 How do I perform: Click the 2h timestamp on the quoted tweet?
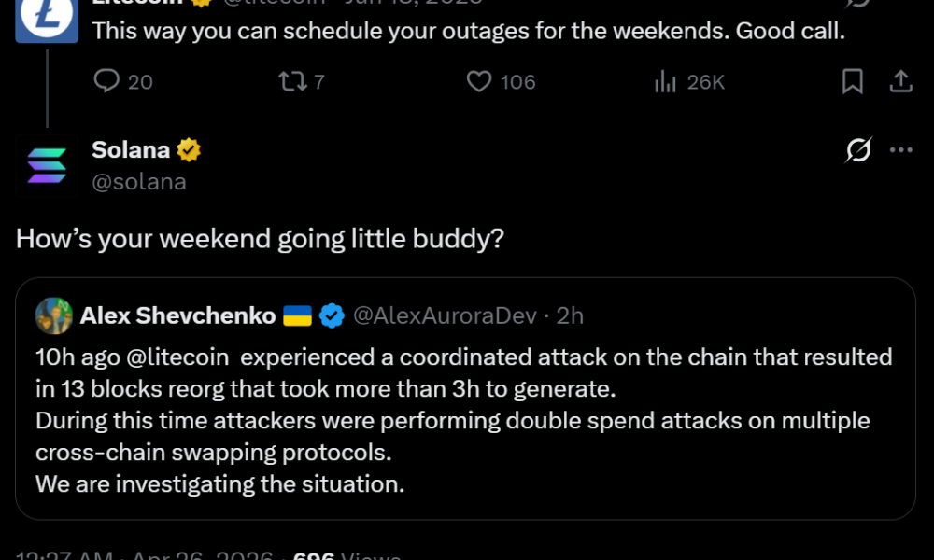572,315
